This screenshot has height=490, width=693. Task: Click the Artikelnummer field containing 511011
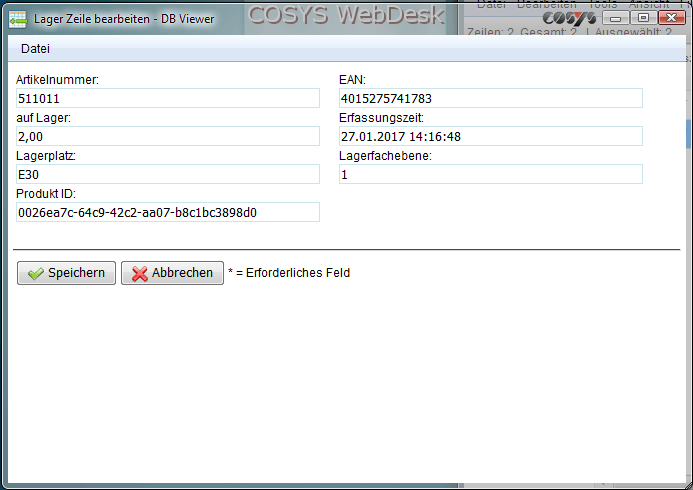[x=168, y=98]
